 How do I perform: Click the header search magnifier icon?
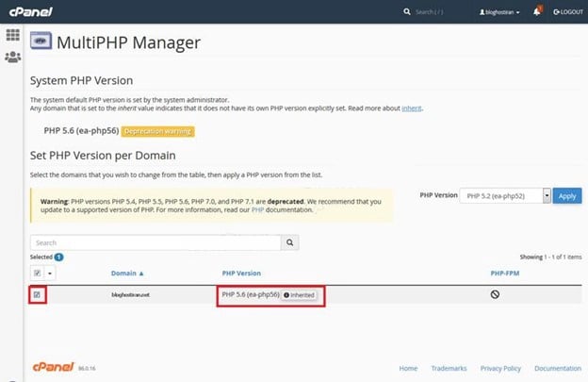tap(407, 12)
